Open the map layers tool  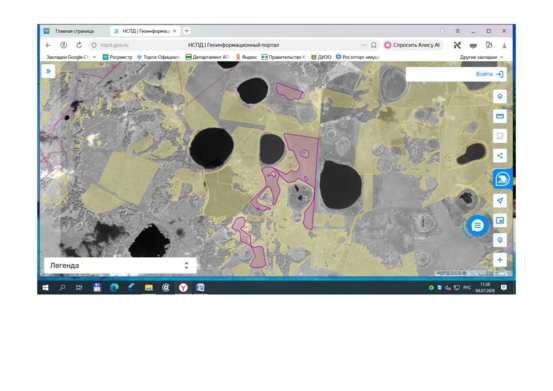click(500, 97)
